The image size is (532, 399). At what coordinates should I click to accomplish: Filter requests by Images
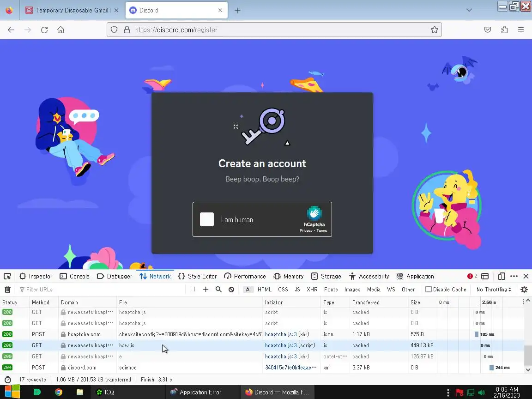click(x=352, y=290)
